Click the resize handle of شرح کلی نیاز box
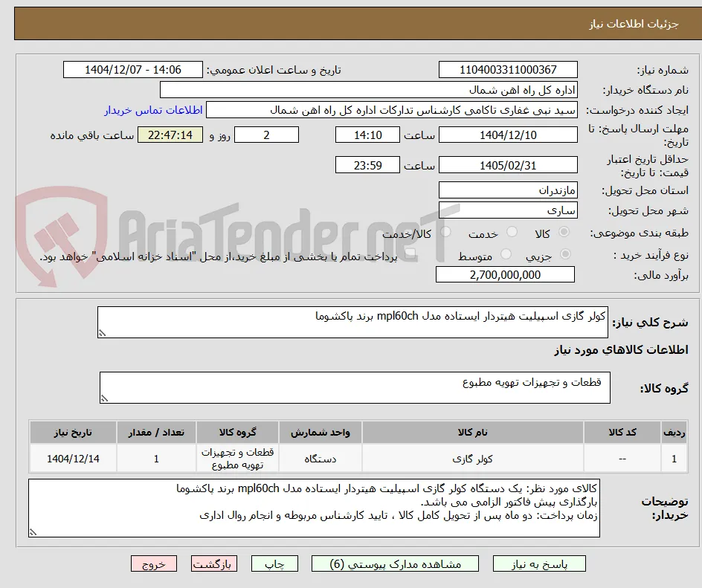The image size is (702, 588). point(103,333)
